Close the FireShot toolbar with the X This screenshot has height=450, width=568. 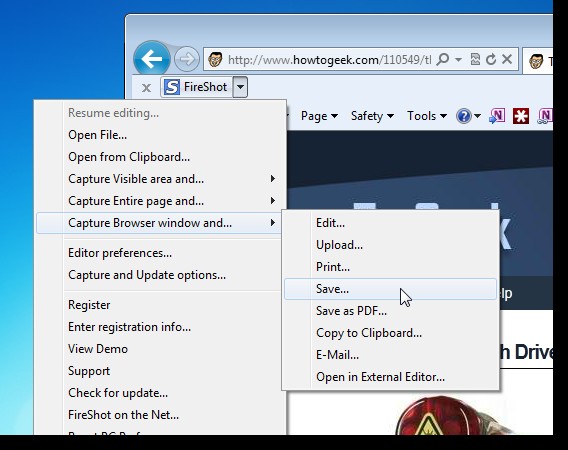point(146,88)
